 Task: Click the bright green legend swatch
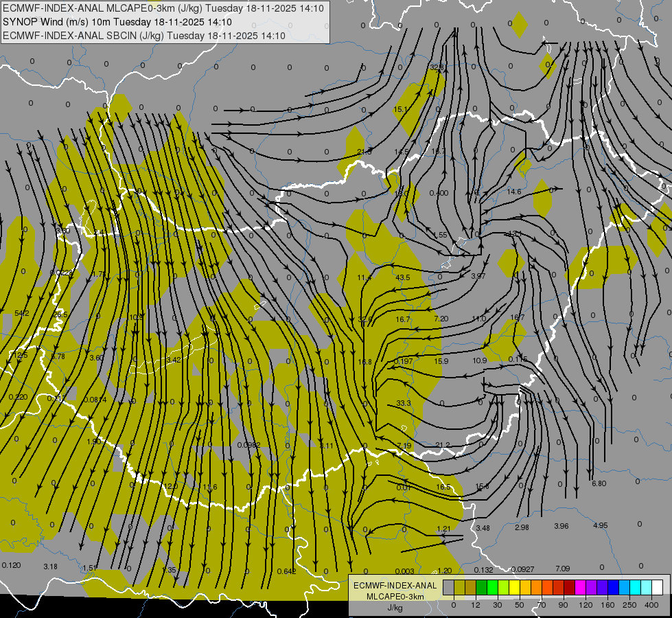492,587
